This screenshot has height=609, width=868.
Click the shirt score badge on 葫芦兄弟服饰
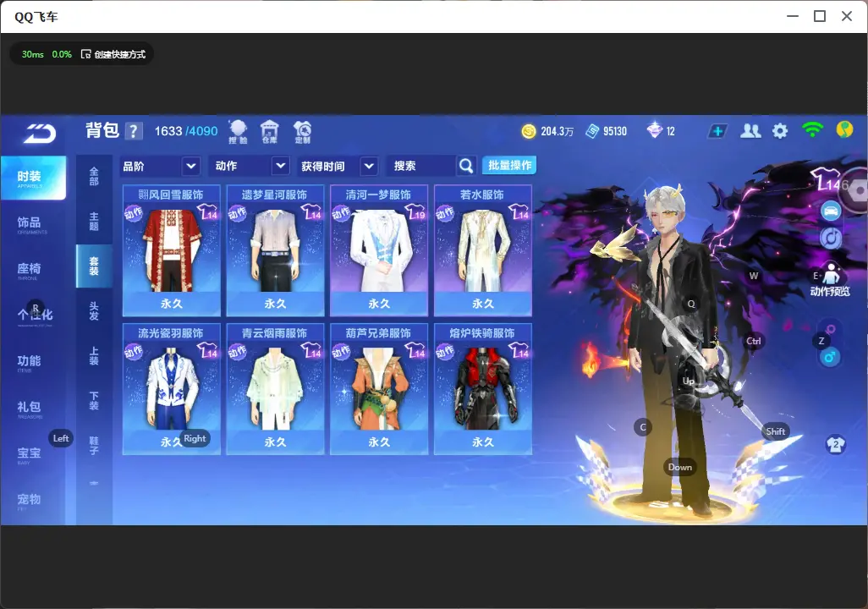(415, 350)
